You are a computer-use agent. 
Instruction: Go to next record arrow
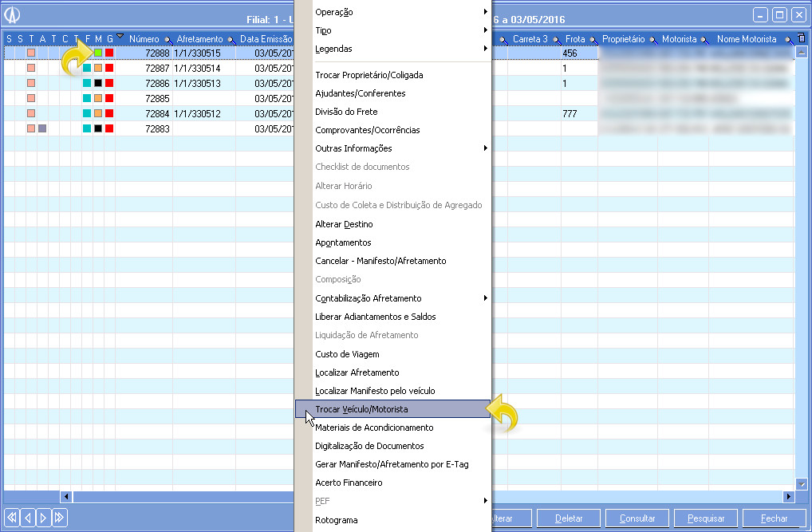[x=44, y=517]
